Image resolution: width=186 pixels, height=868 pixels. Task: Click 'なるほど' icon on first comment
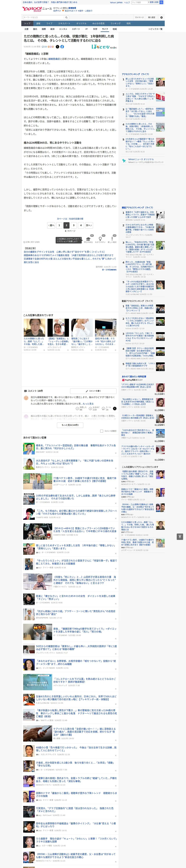91,408
